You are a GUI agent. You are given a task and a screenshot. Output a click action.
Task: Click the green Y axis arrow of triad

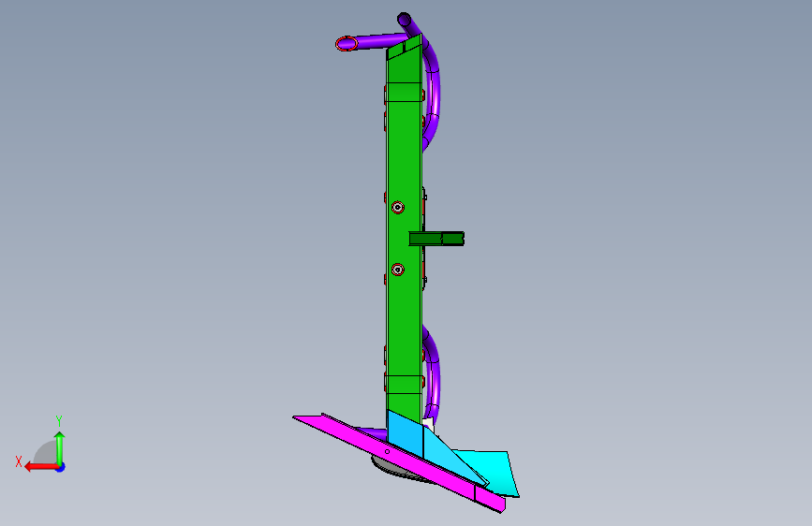point(60,448)
